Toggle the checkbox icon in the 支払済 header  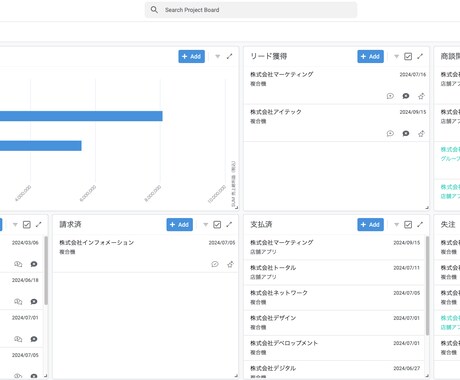(408, 225)
